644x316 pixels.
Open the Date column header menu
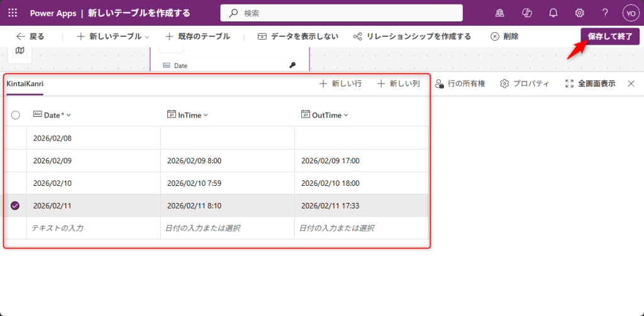(x=53, y=115)
